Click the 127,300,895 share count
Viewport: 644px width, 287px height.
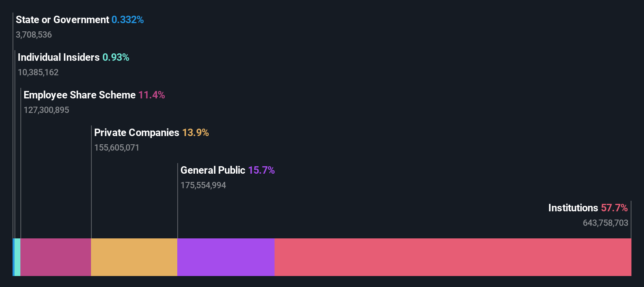(46, 110)
